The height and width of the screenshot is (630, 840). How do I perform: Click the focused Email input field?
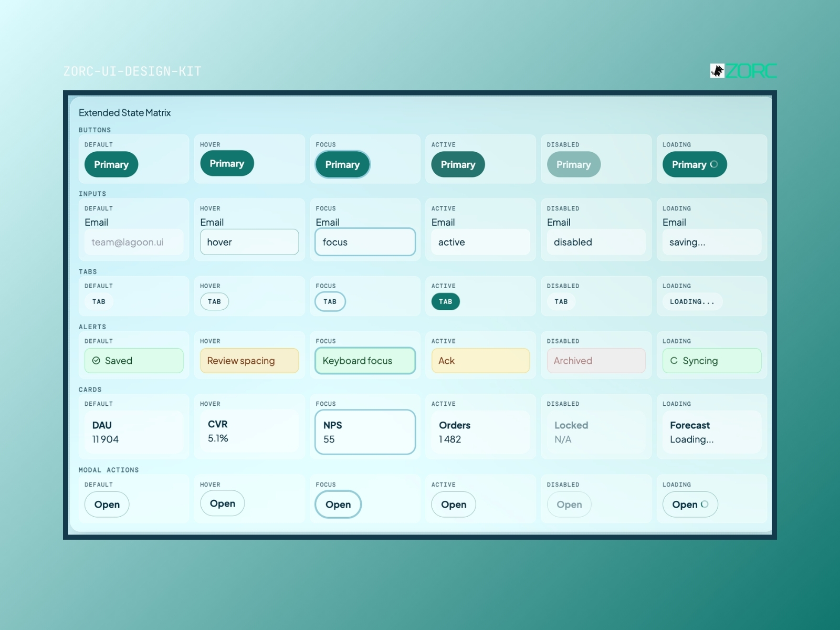[x=365, y=242]
